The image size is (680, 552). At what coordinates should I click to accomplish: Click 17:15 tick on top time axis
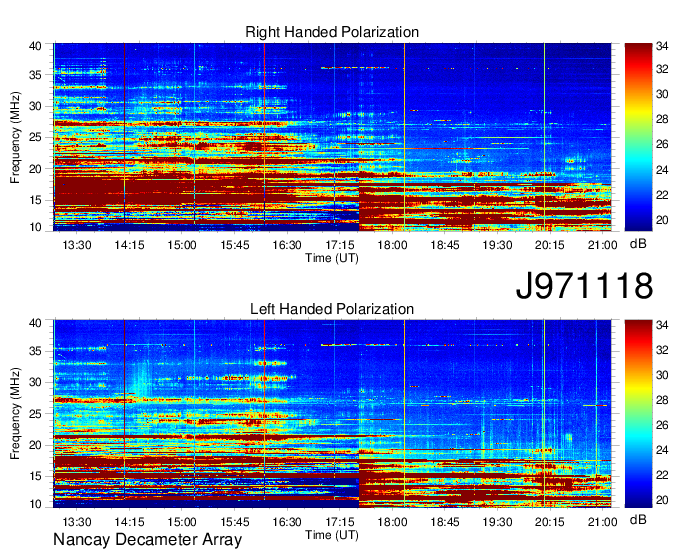pyautogui.click(x=340, y=245)
